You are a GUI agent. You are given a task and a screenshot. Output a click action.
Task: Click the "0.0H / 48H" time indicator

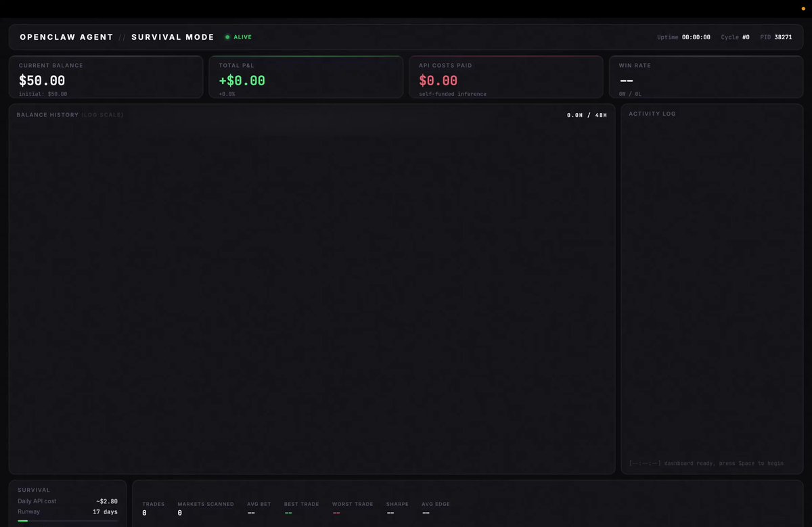click(x=587, y=115)
